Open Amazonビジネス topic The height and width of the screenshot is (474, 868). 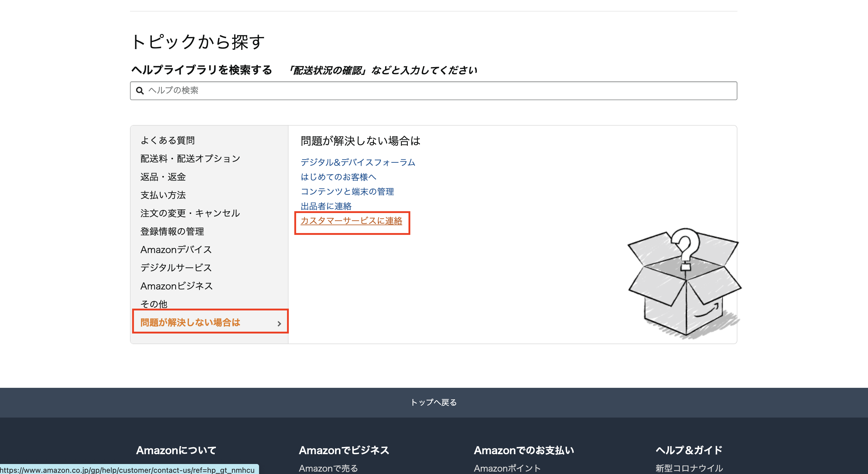[176, 286]
